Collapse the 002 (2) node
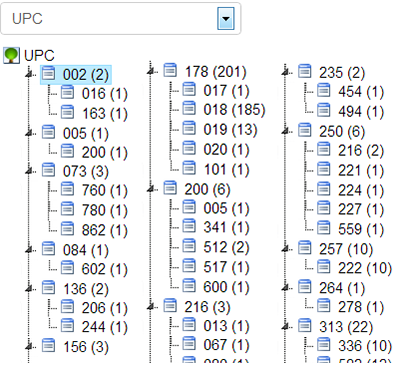This screenshot has height=366, width=400. pyautogui.click(x=30, y=74)
